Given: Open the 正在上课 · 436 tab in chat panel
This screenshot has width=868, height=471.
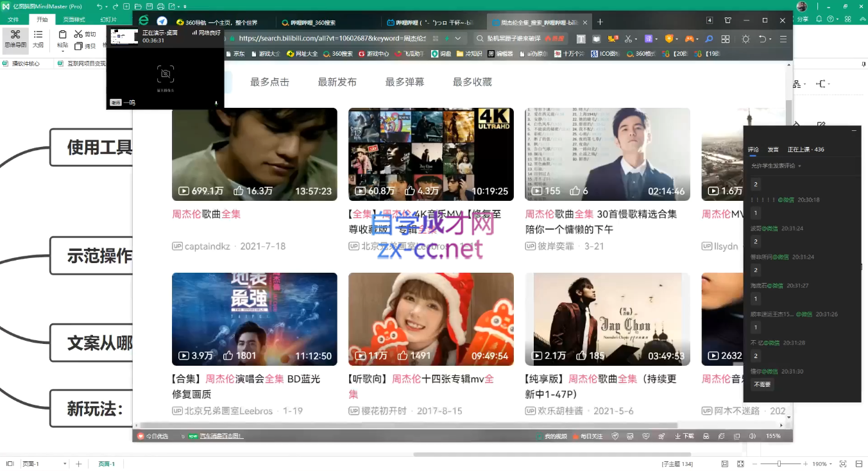Looking at the screenshot, I should pyautogui.click(x=806, y=150).
